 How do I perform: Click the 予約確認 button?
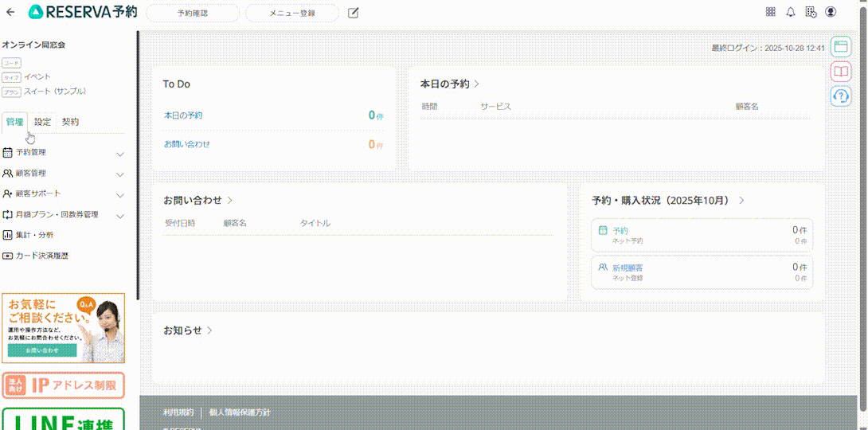[x=193, y=13]
